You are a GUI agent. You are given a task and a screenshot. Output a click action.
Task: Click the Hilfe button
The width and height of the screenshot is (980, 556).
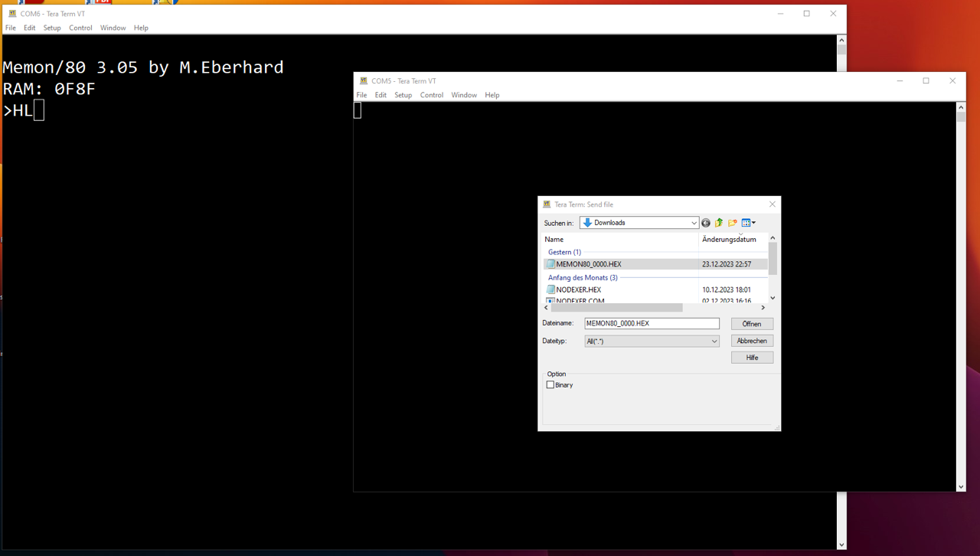[x=752, y=358]
